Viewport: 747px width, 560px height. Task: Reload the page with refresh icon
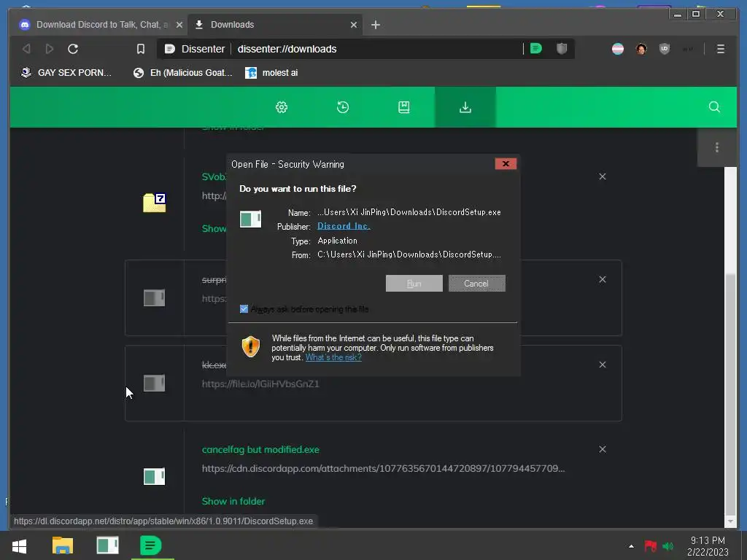coord(73,49)
